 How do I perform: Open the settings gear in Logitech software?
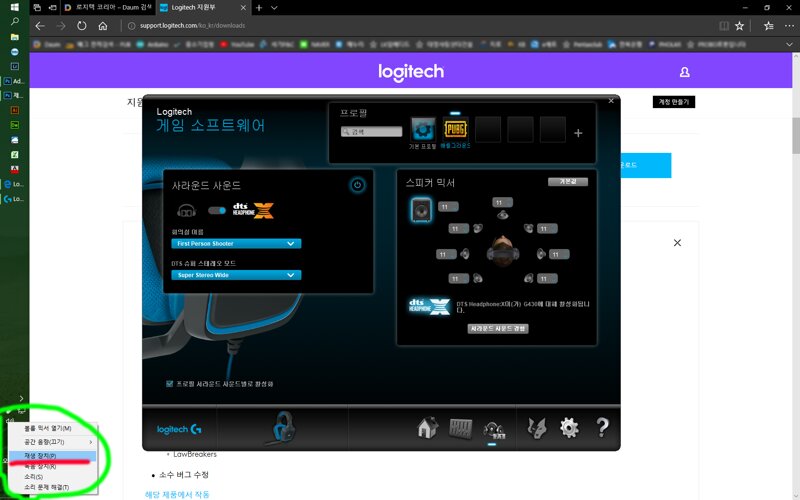tap(569, 428)
